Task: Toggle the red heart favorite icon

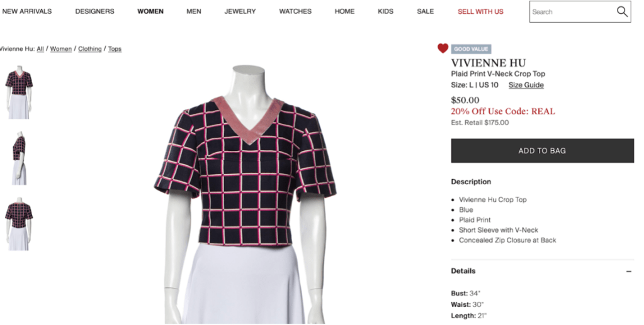Action: pos(443,48)
